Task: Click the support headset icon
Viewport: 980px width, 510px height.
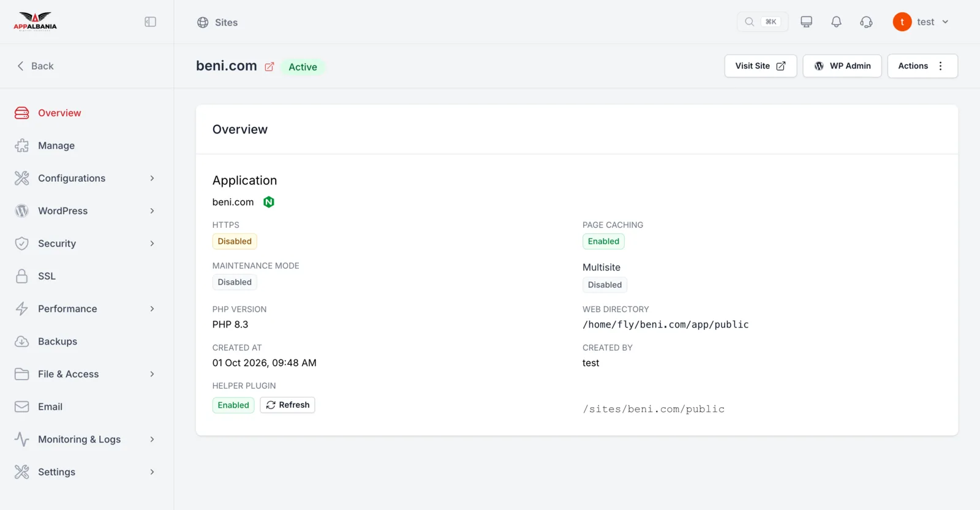Action: tap(866, 22)
